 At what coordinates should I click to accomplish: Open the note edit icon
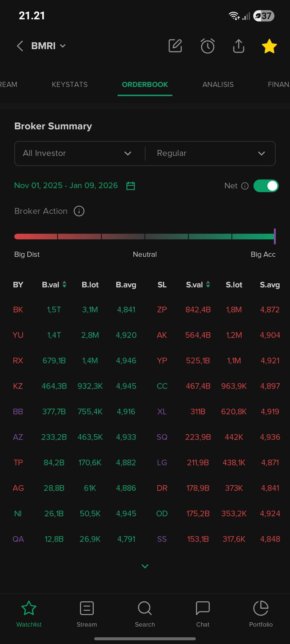pyautogui.click(x=175, y=46)
